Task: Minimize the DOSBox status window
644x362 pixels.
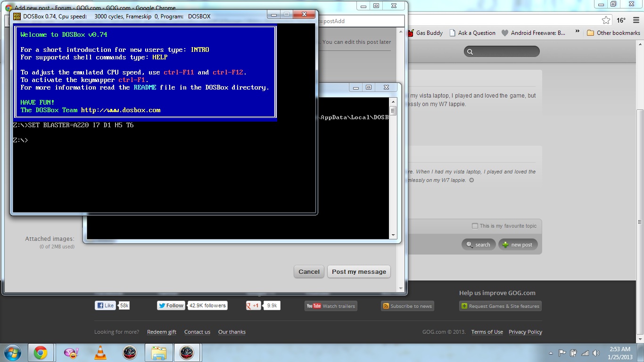Action: (356, 87)
